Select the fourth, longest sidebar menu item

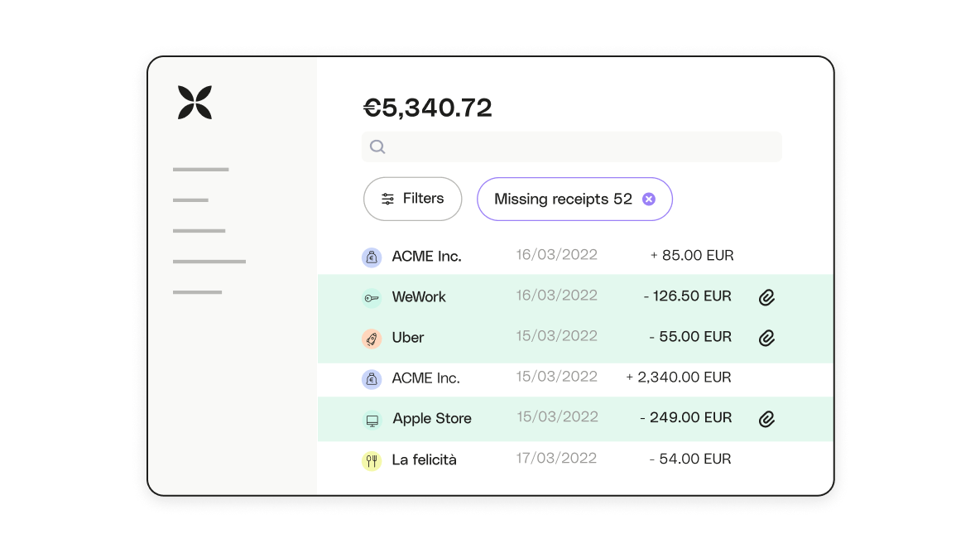pyautogui.click(x=209, y=262)
